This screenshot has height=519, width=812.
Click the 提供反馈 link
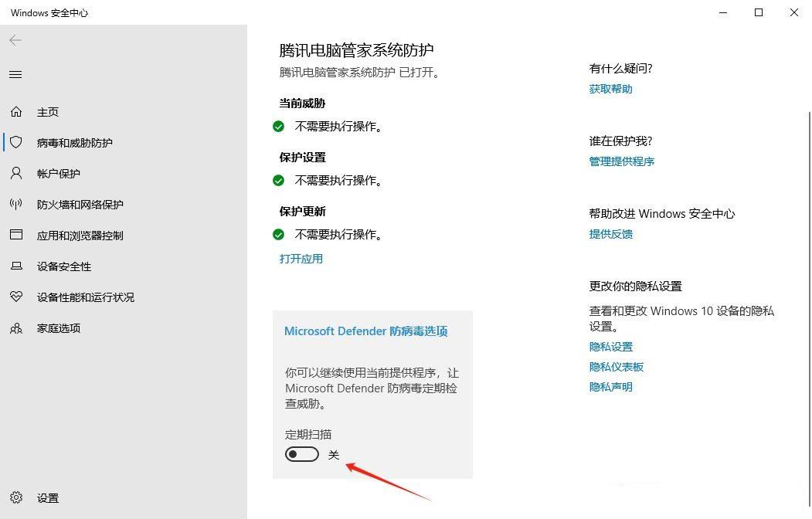tap(610, 234)
